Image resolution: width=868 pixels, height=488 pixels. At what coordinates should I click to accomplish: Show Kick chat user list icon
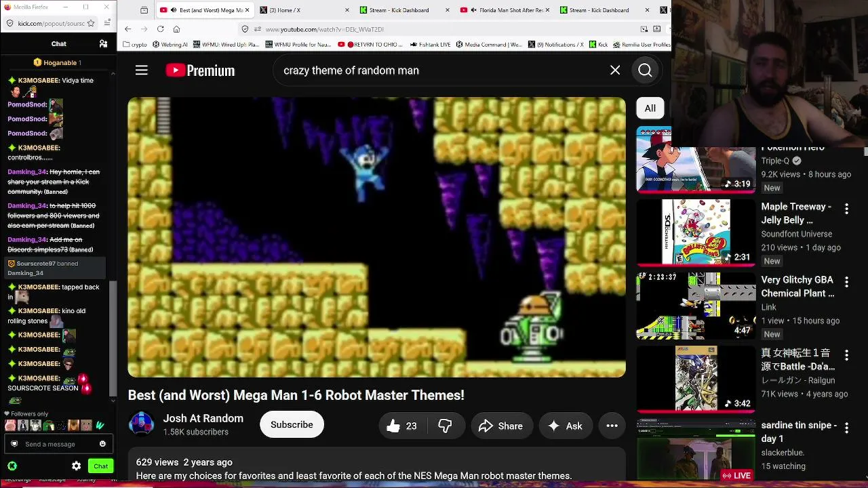point(103,44)
